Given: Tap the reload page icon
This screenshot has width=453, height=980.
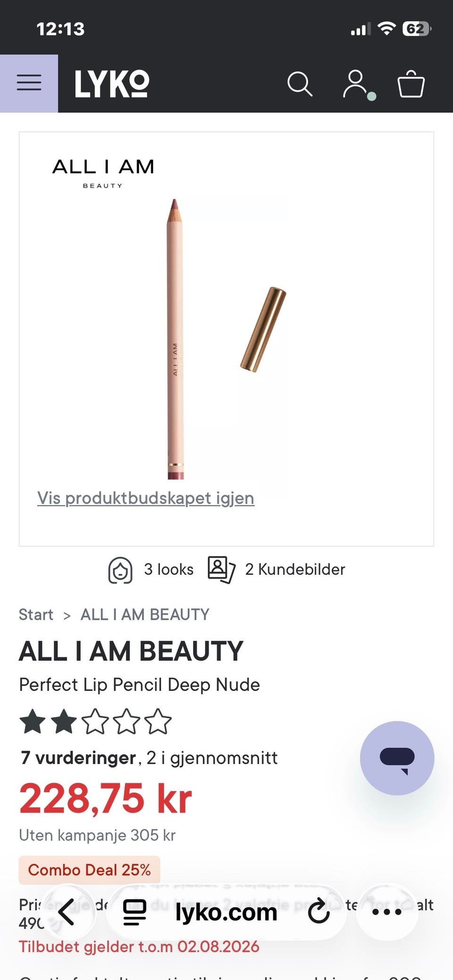Looking at the screenshot, I should (319, 911).
